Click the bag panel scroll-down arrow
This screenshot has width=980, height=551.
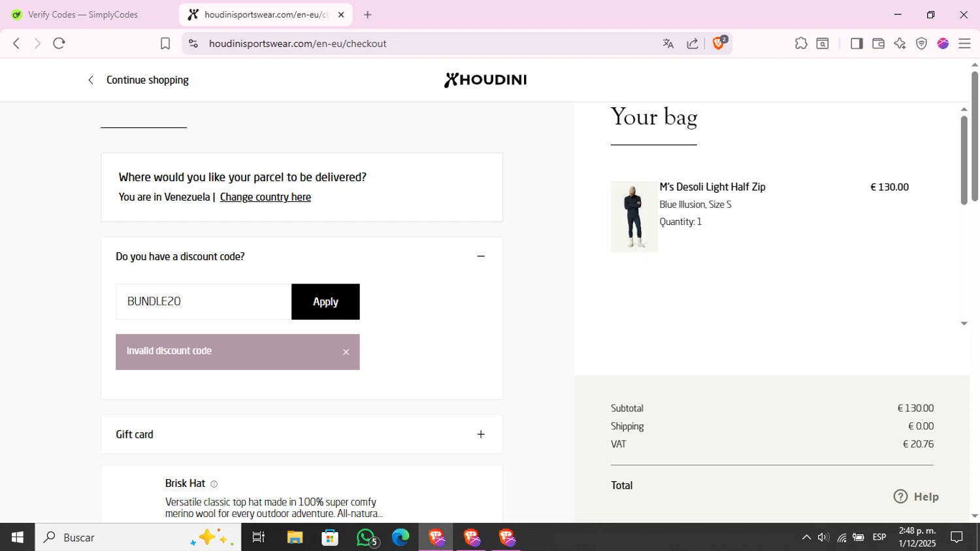coord(964,324)
